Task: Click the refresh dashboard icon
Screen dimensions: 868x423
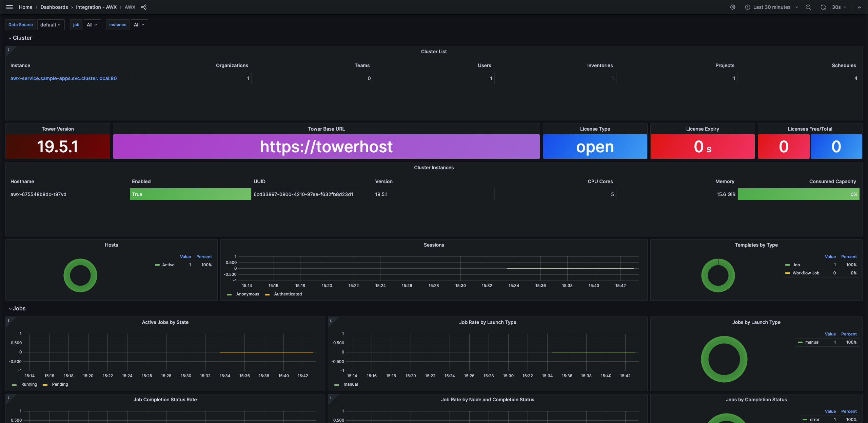Action: [823, 7]
